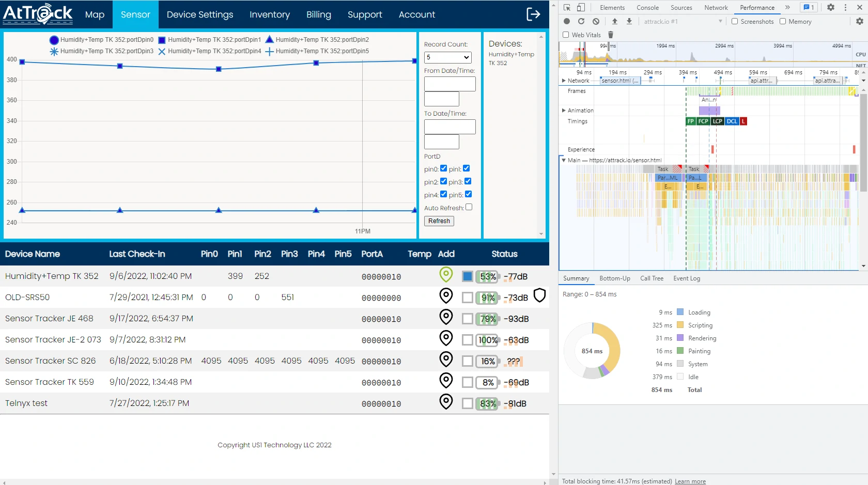Enable the Auto Refresh checkbox
The image size is (868, 485).
point(469,207)
